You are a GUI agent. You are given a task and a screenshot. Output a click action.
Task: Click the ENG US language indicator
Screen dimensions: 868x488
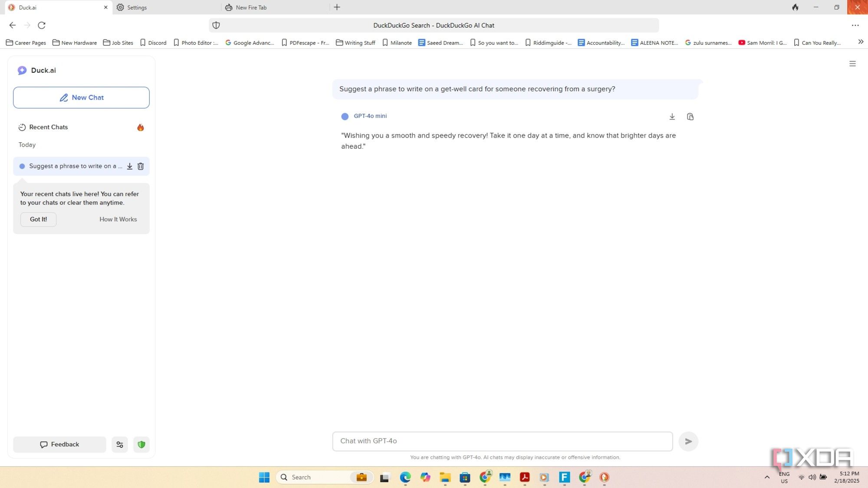coord(784,477)
